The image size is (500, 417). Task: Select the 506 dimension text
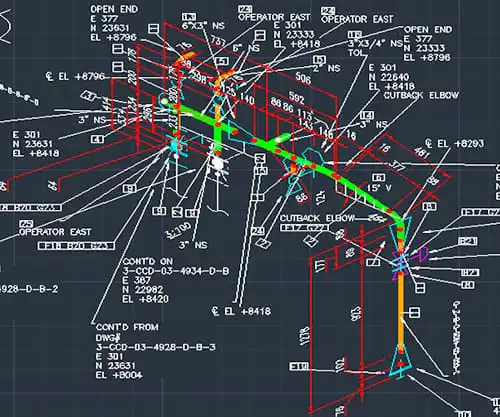click(x=303, y=78)
